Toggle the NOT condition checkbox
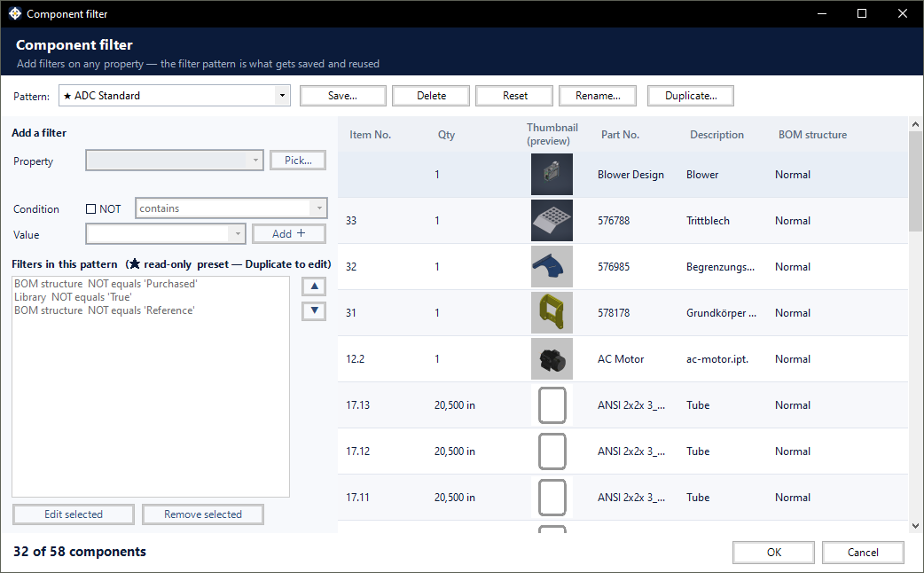This screenshot has height=573, width=924. [x=90, y=208]
